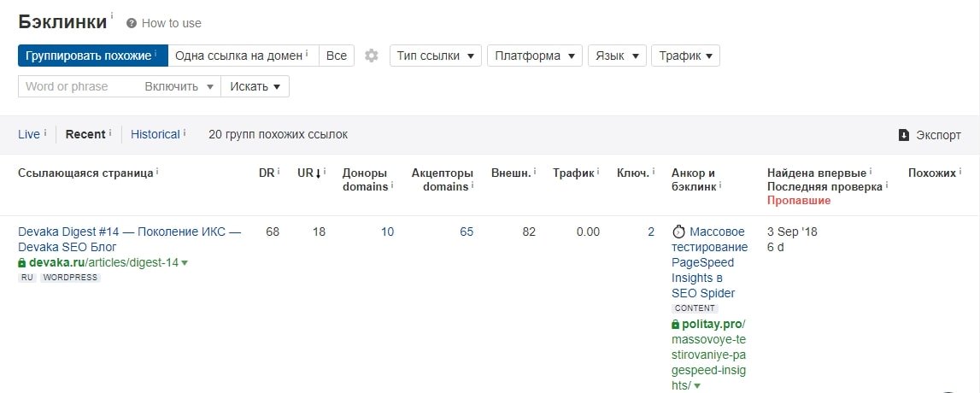Image resolution: width=980 pixels, height=393 pixels.
Task: Focus the Word or phrase search field
Action: pos(79,87)
